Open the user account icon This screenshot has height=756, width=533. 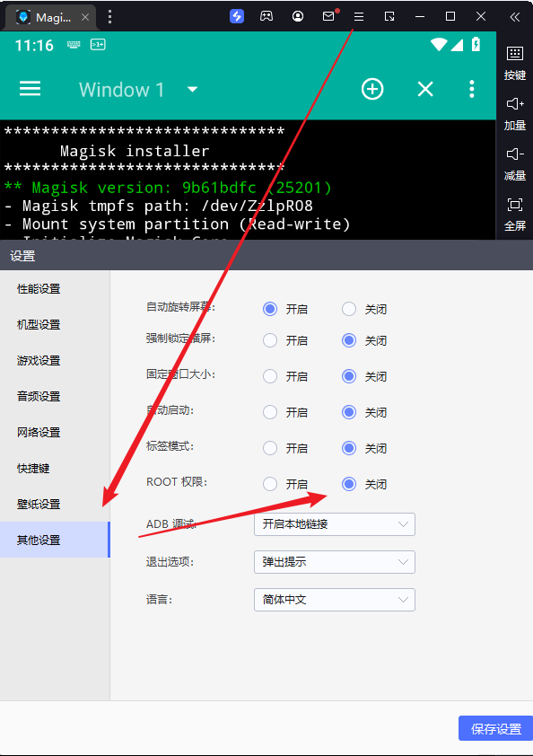pyautogui.click(x=298, y=16)
